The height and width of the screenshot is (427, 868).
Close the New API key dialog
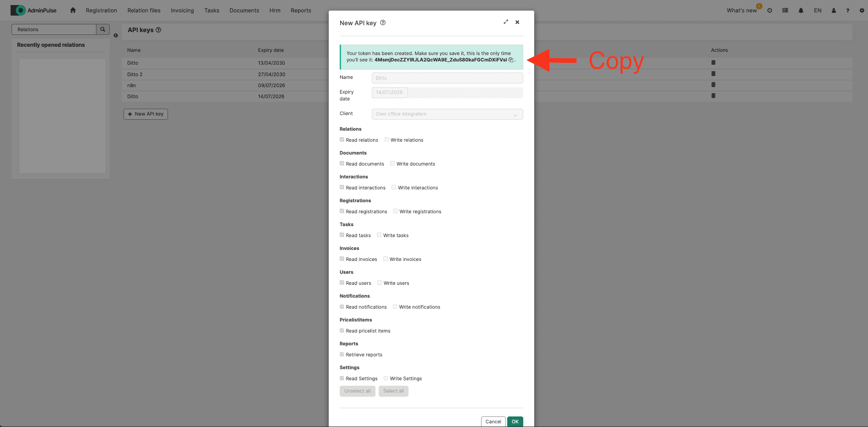tap(517, 22)
